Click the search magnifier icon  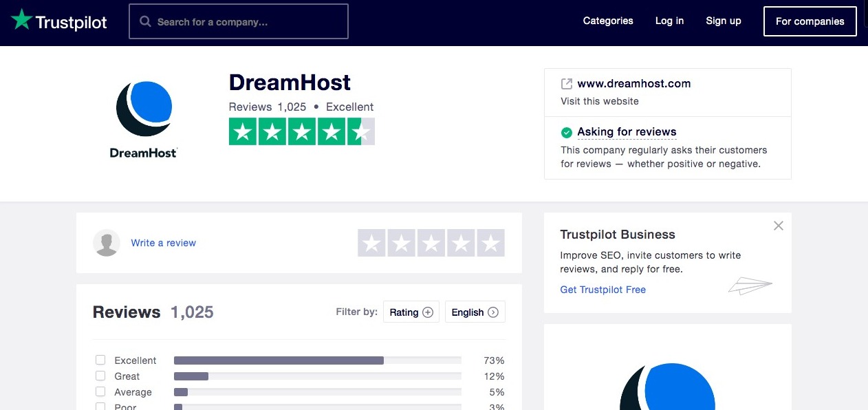click(x=145, y=21)
